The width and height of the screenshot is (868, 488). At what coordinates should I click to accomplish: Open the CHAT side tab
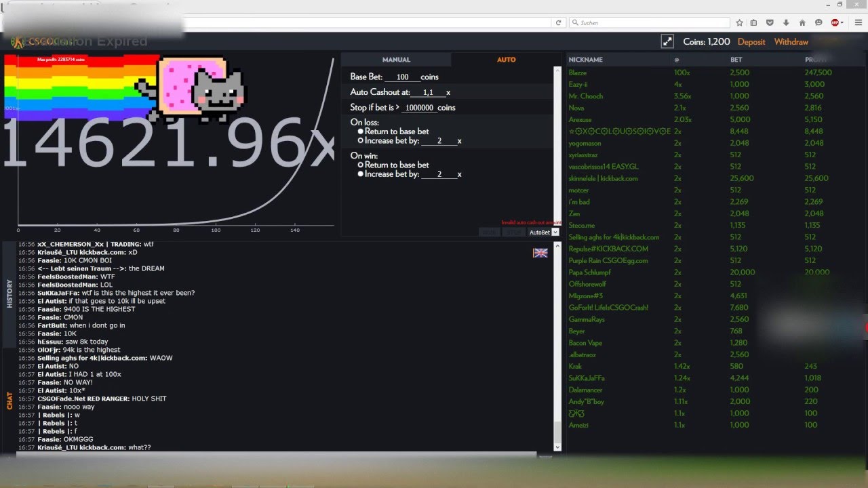(9, 401)
